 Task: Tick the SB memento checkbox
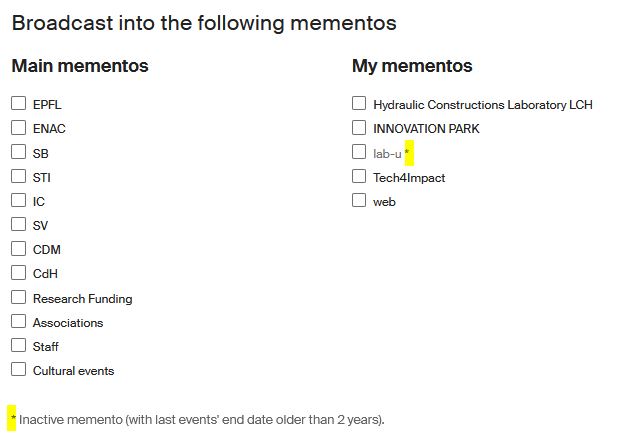coord(18,152)
